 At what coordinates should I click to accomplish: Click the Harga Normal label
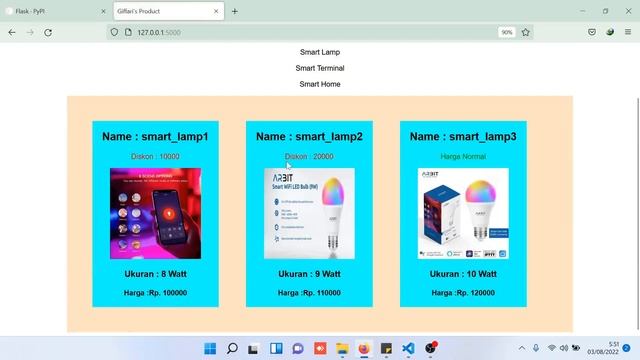[463, 156]
